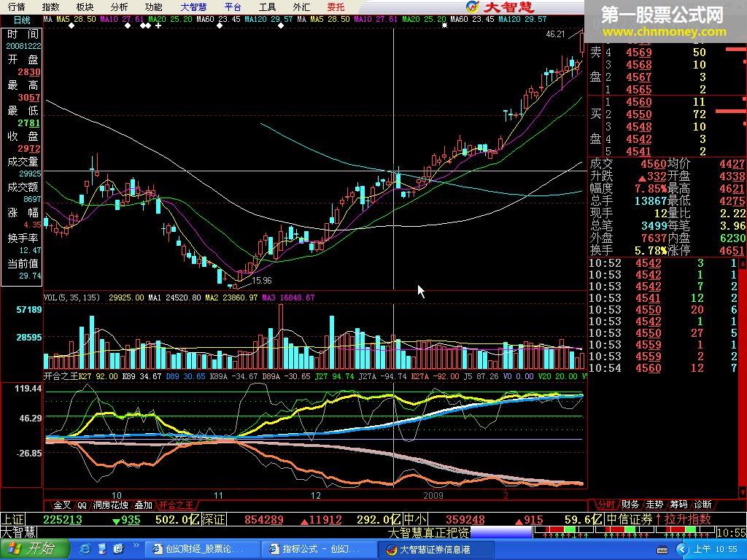747x560 pixels.
Task: Click the keyboard language bar icon in tray
Action: coord(662,550)
